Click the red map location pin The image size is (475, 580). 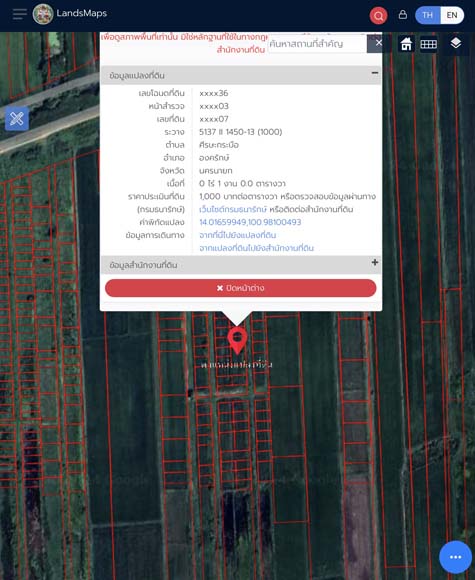(237, 340)
